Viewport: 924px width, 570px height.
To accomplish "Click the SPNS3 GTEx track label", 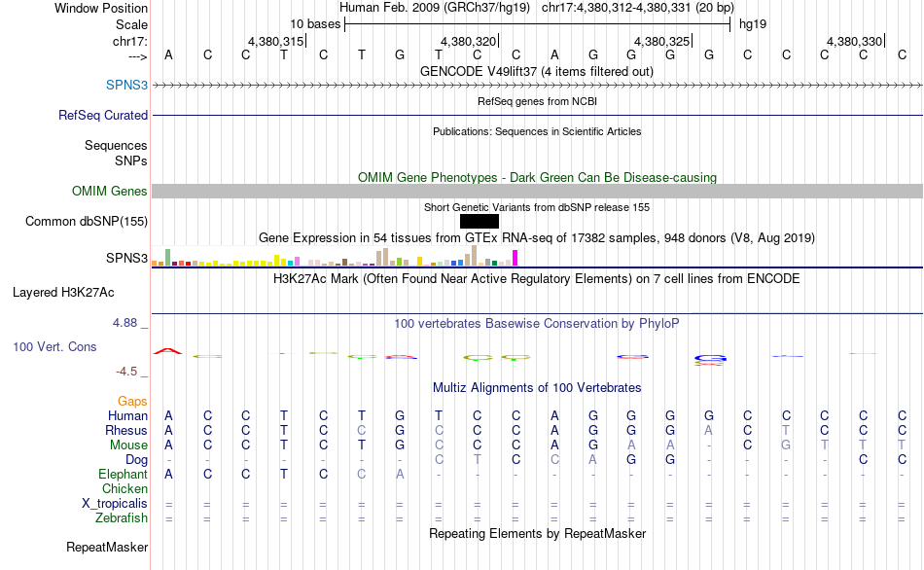I will tap(126, 258).
